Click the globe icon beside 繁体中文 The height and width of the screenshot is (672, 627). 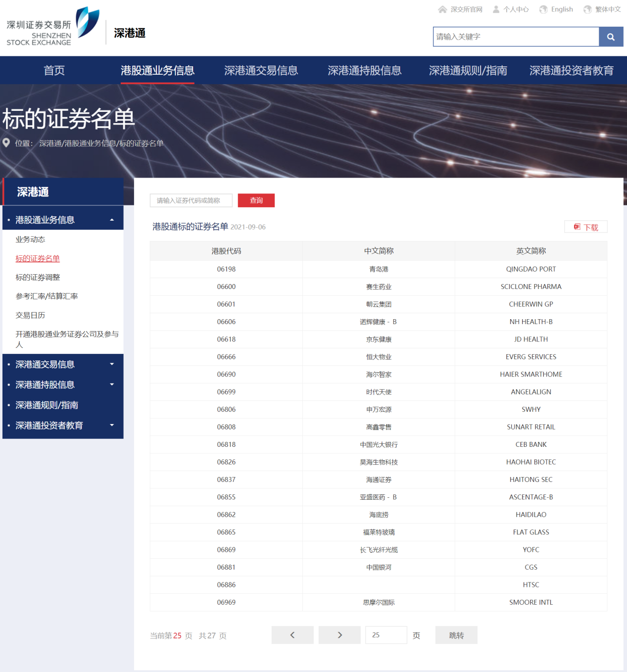tap(587, 9)
